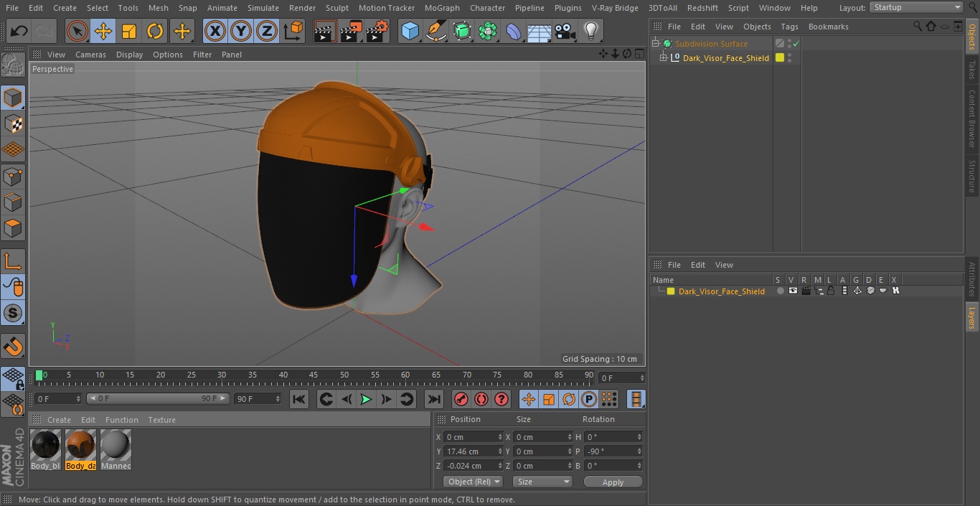Add a Cube primitive object
The image size is (980, 506).
point(410,31)
